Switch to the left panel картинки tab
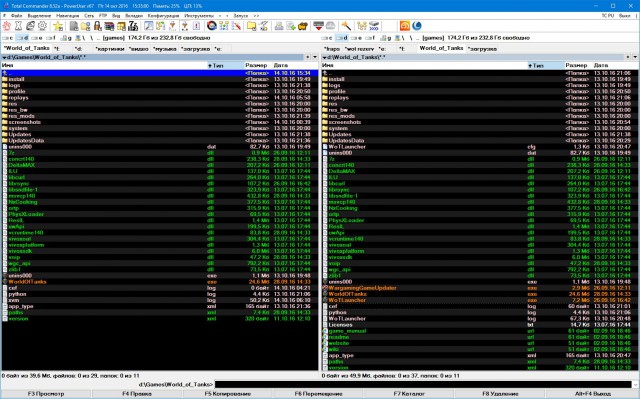Screen dimensions: 640x399 tap(110, 49)
